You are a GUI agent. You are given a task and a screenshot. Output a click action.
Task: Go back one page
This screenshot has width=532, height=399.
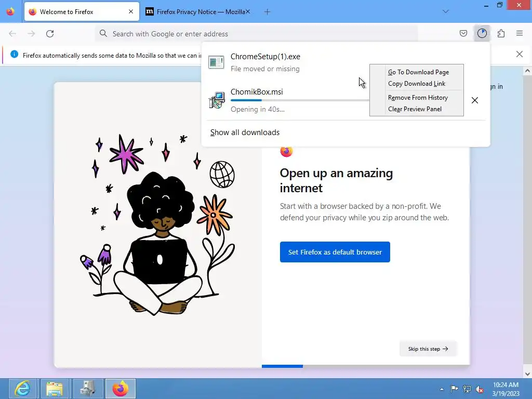pyautogui.click(x=12, y=34)
